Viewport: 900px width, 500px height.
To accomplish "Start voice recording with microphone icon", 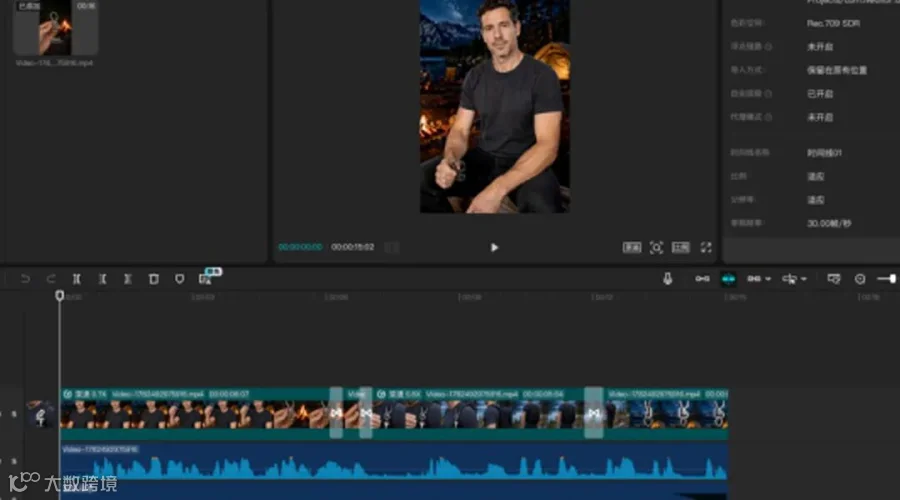I will pyautogui.click(x=667, y=279).
